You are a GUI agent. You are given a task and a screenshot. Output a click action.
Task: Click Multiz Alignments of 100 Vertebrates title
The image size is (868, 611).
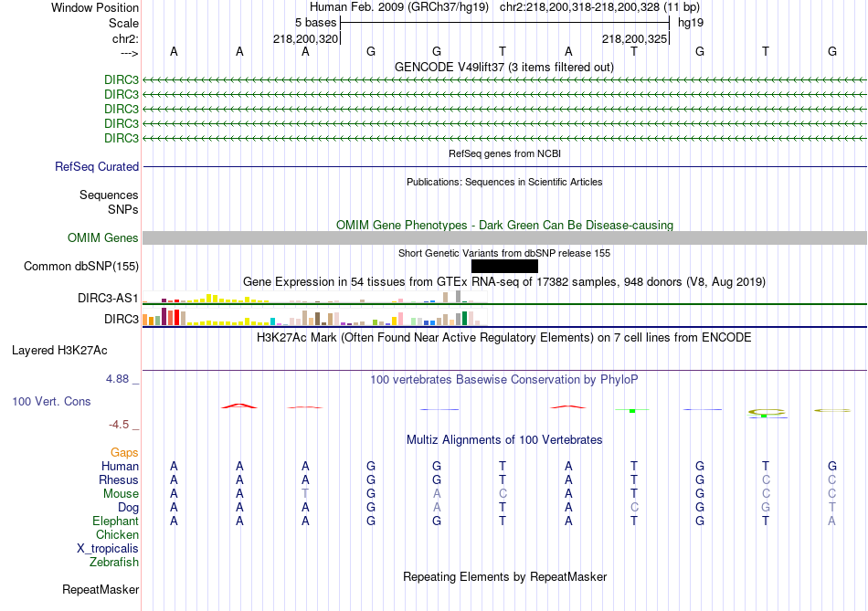click(x=504, y=440)
